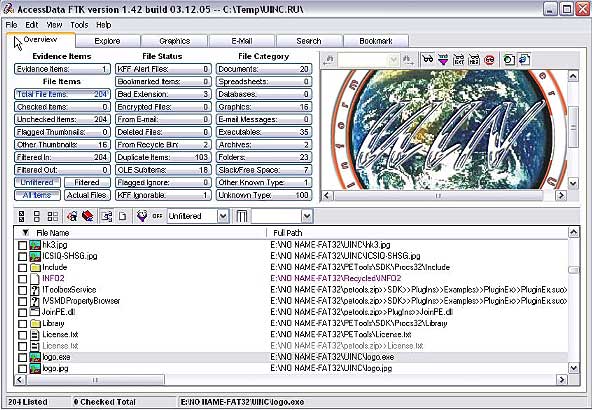This screenshot has width=592, height=410.
Task: Click the file list scroll right arrow
Action: pos(562,379)
